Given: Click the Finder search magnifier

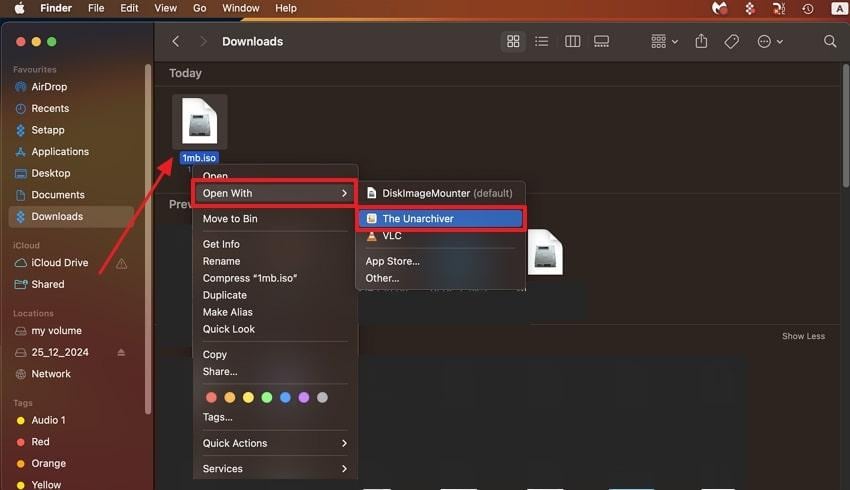Looking at the screenshot, I should click(829, 41).
